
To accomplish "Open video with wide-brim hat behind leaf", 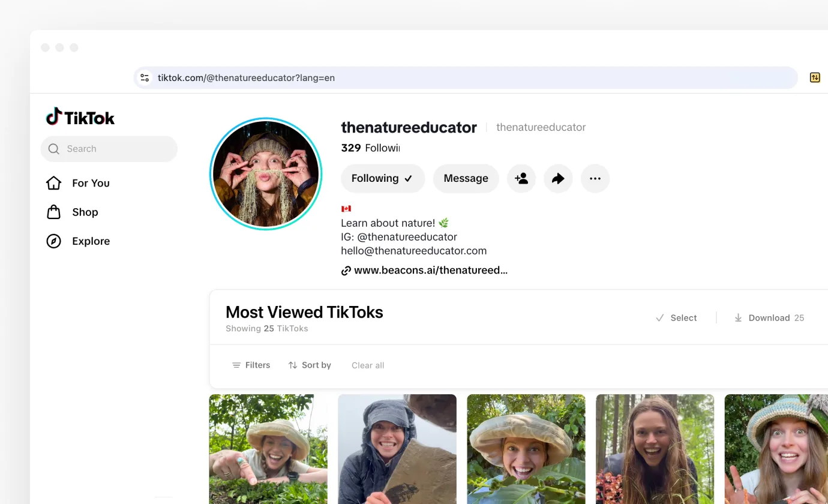I will pyautogui.click(x=526, y=449).
